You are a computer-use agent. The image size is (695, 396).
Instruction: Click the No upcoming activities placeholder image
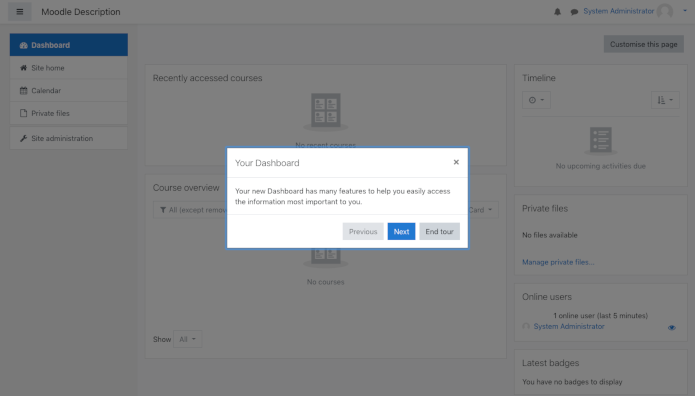click(x=601, y=141)
